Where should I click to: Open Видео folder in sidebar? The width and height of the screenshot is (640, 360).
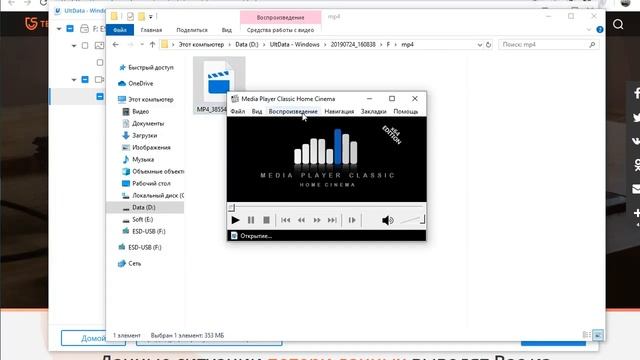click(x=140, y=111)
